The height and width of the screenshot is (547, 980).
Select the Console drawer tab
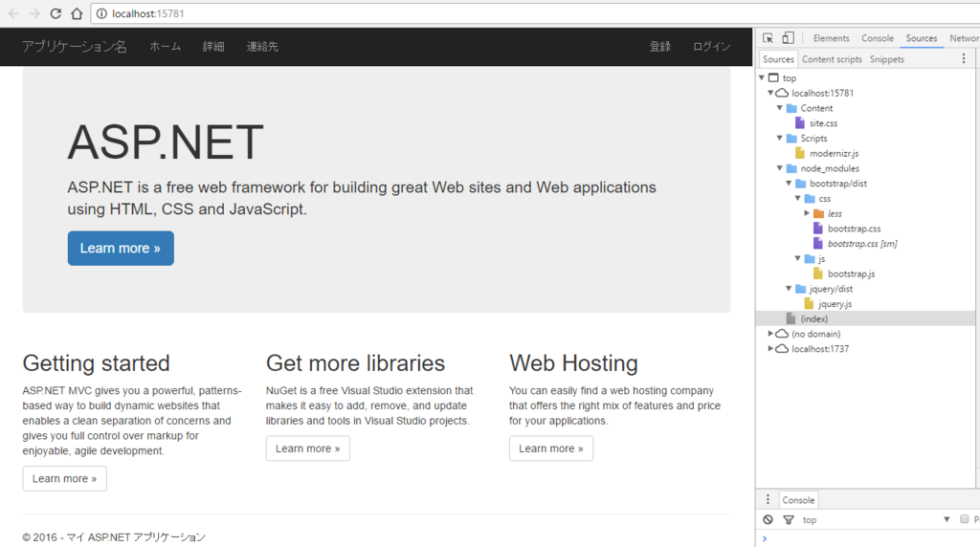coord(798,500)
